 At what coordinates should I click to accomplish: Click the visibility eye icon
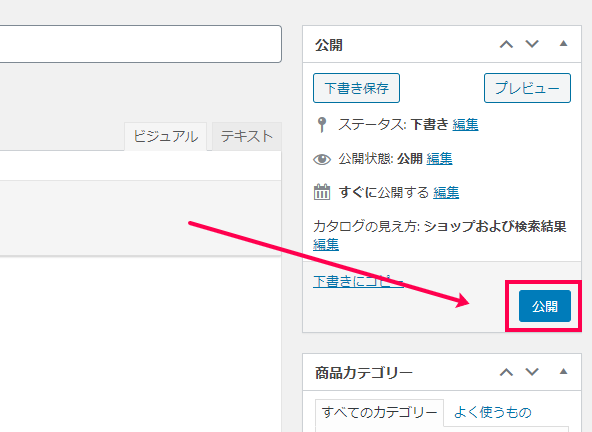322,159
